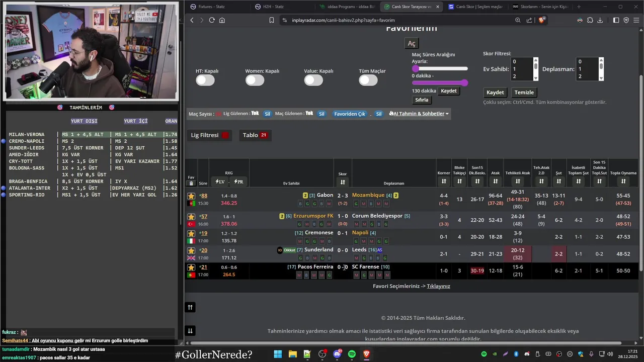Open Brave Shields lion icon
This screenshot has width=644, height=362.
tap(542, 20)
